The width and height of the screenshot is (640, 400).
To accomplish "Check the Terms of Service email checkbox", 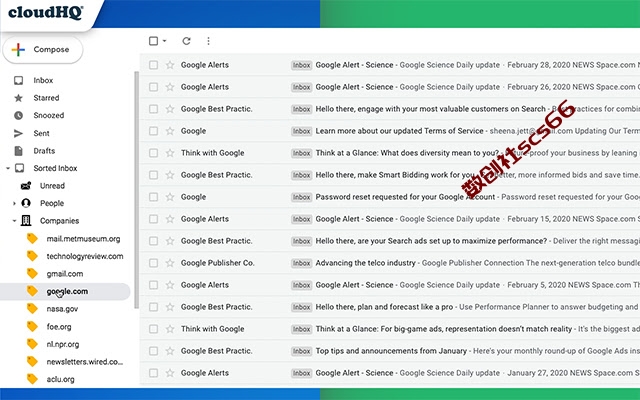I will [153, 131].
